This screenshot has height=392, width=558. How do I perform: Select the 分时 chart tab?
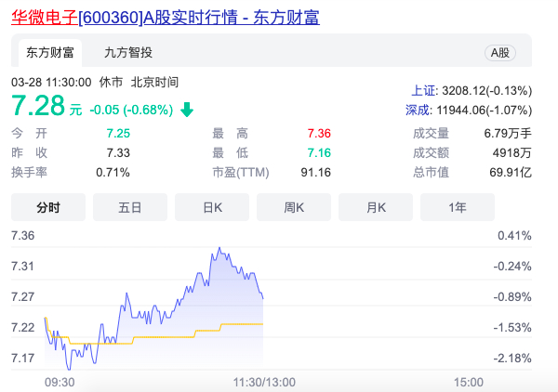click(x=48, y=207)
